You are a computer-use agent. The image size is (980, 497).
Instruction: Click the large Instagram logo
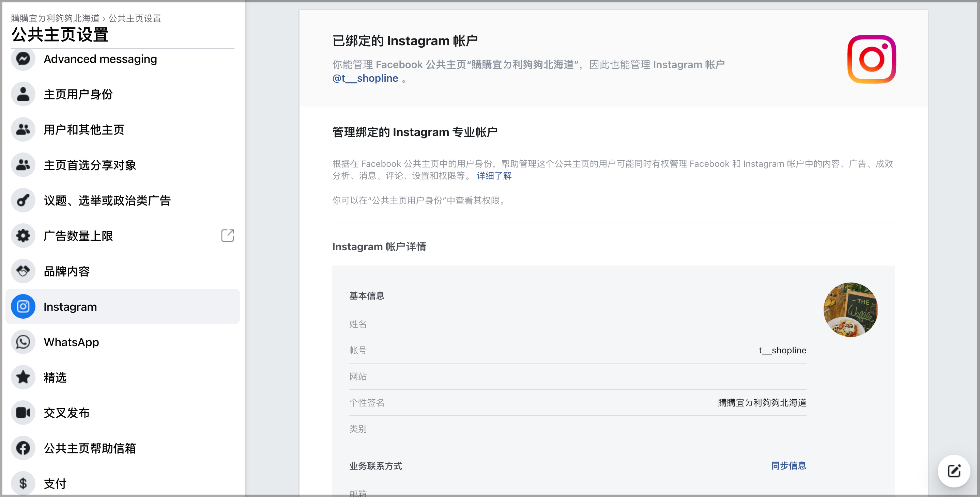pos(872,59)
